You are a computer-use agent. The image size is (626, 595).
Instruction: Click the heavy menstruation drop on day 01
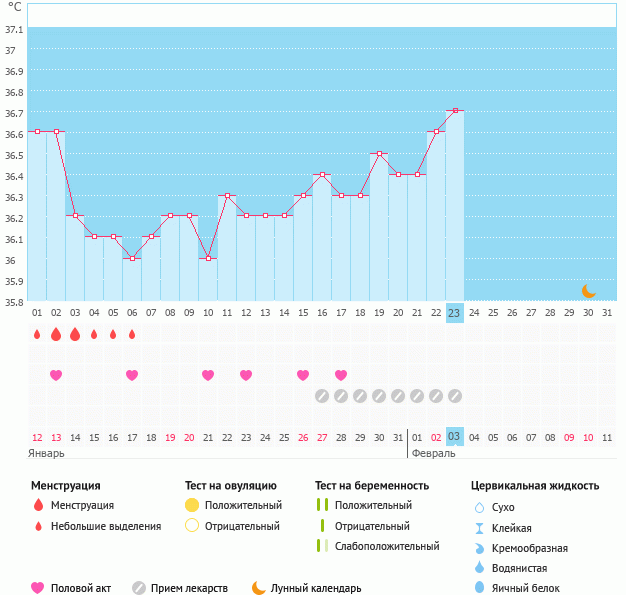click(37, 335)
